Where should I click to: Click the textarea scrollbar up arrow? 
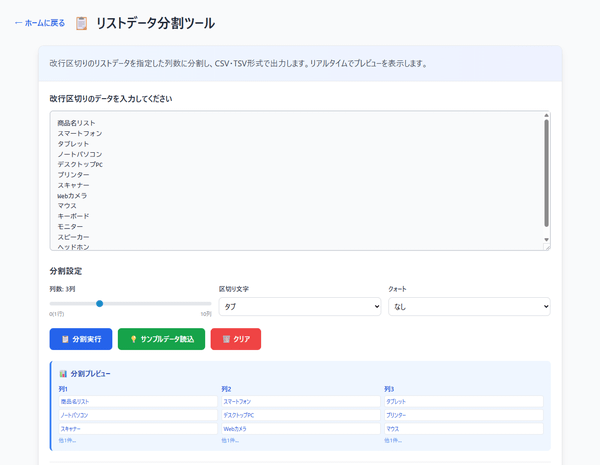click(x=546, y=117)
